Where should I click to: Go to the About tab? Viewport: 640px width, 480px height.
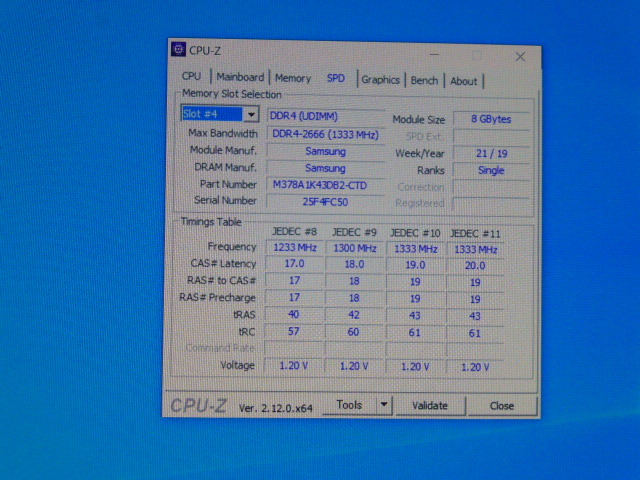coord(463,81)
